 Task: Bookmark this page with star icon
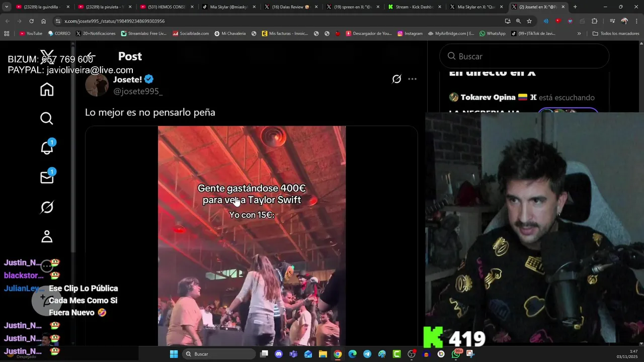coord(529,21)
